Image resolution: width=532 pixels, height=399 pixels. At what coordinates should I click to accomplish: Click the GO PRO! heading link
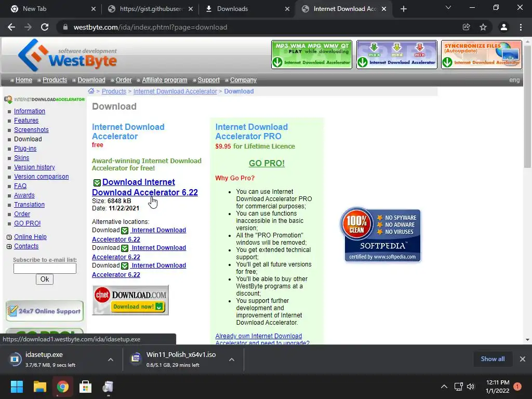pos(267,163)
